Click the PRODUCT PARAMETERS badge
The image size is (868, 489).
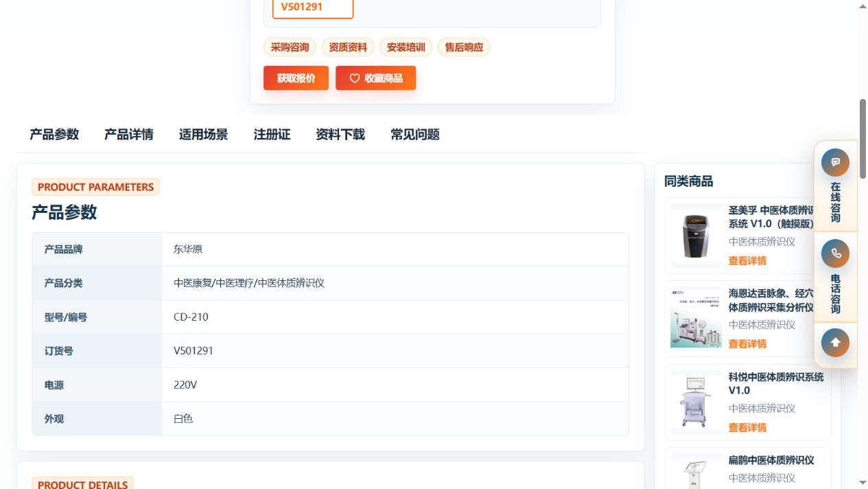pyautogui.click(x=95, y=187)
